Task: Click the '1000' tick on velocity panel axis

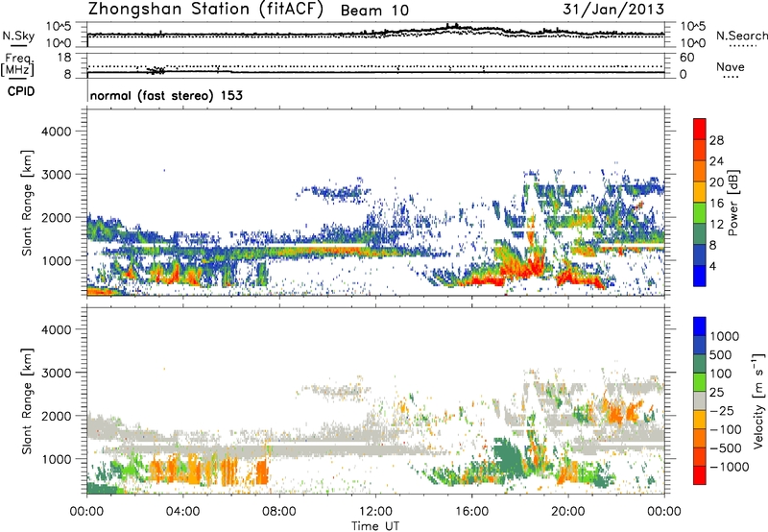Action: point(56,459)
